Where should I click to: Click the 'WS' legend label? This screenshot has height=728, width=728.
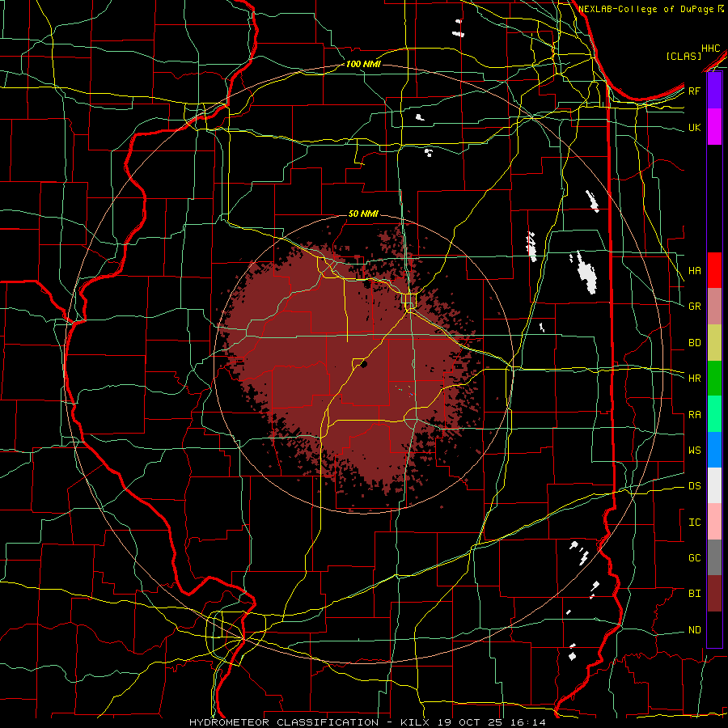pyautogui.click(x=694, y=451)
